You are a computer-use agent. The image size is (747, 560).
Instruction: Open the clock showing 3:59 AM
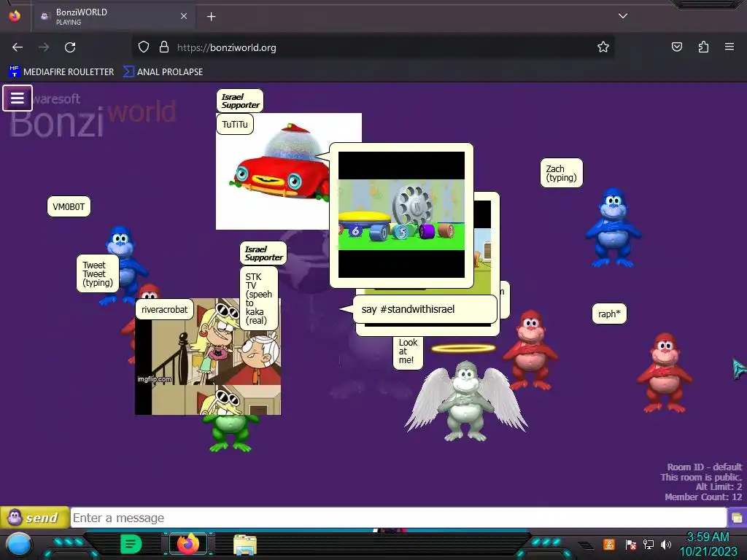pos(708,544)
